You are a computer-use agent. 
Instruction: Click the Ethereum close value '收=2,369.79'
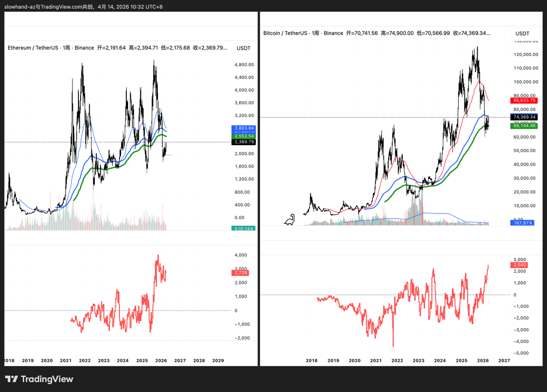tap(207, 48)
